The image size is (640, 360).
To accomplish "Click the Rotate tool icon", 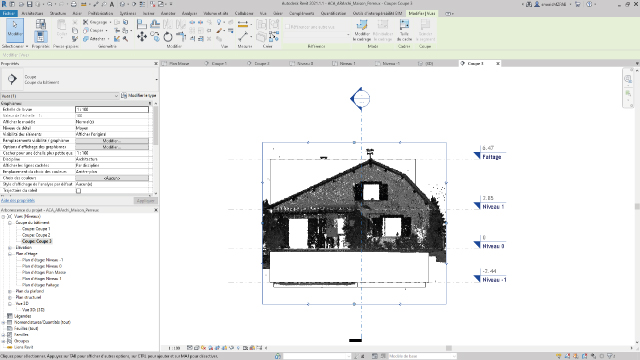I will click(168, 37).
